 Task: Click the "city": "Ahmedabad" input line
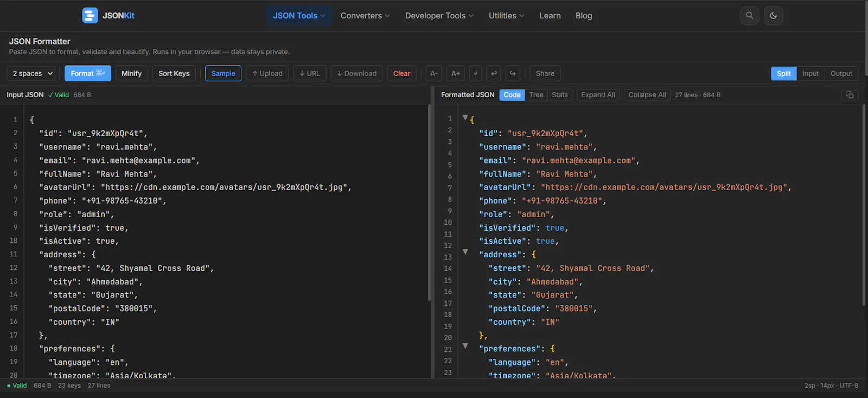coord(95,281)
